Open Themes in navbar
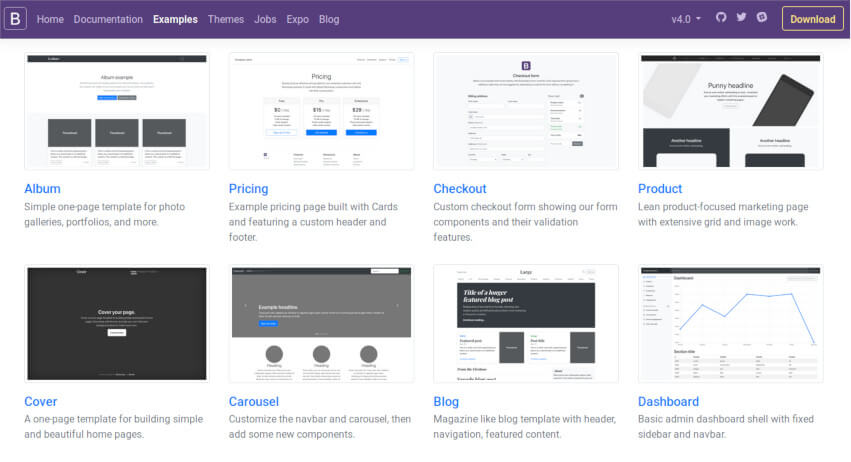The height and width of the screenshot is (462, 851). tap(226, 20)
